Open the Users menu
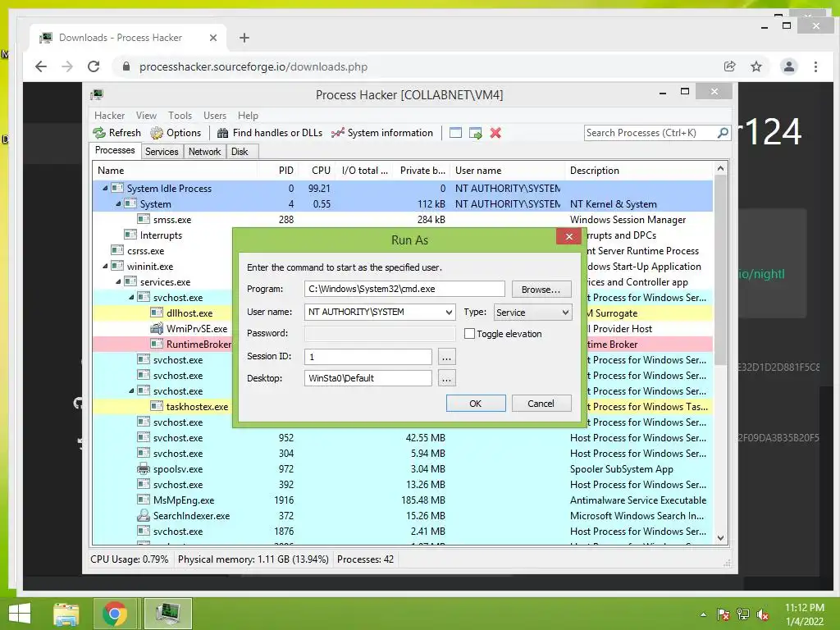Screen dimensions: 840x630 215,115
